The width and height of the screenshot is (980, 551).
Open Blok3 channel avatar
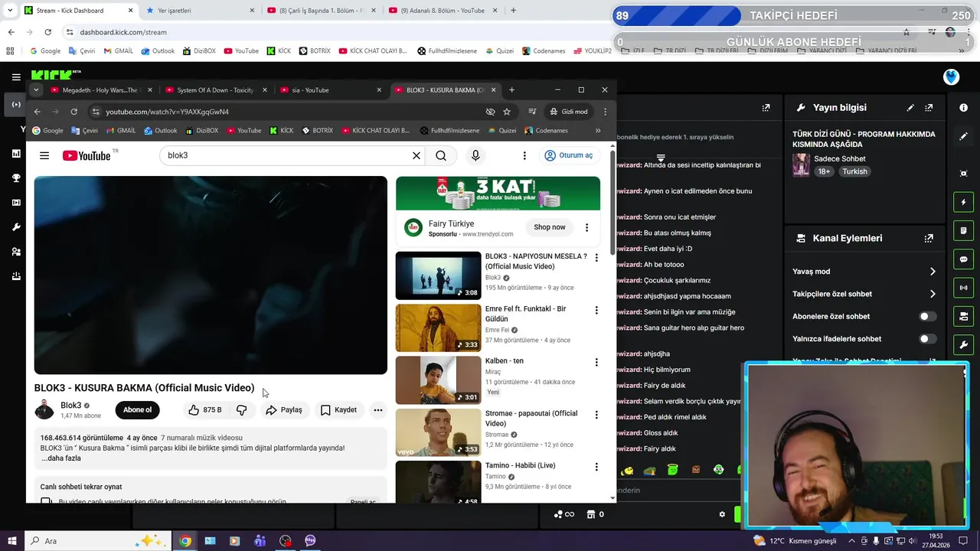(x=44, y=410)
